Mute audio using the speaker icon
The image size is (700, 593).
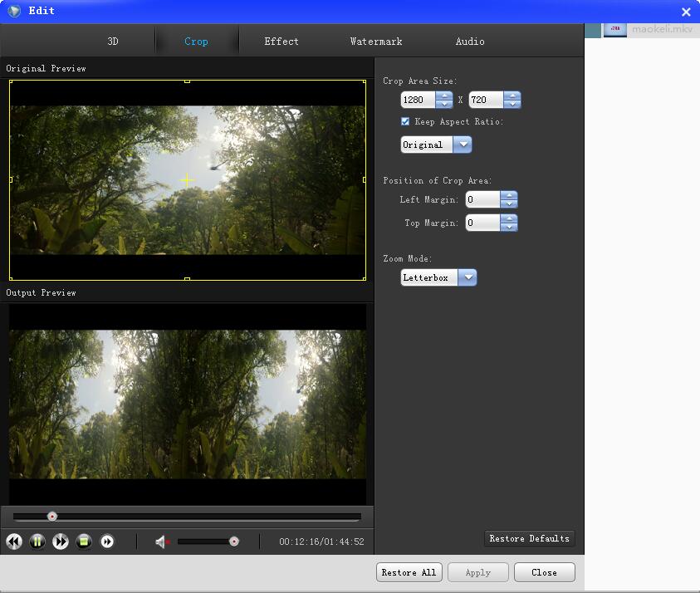(159, 542)
